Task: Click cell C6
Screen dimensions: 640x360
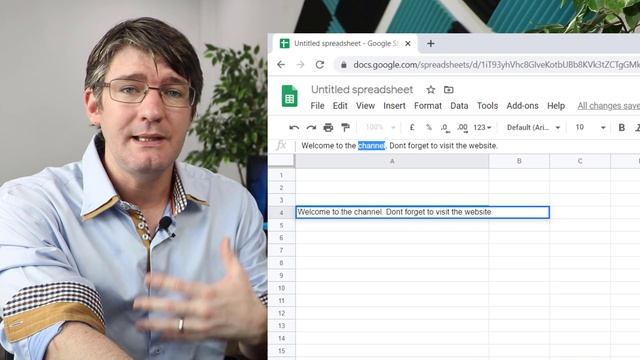Action: click(580, 238)
